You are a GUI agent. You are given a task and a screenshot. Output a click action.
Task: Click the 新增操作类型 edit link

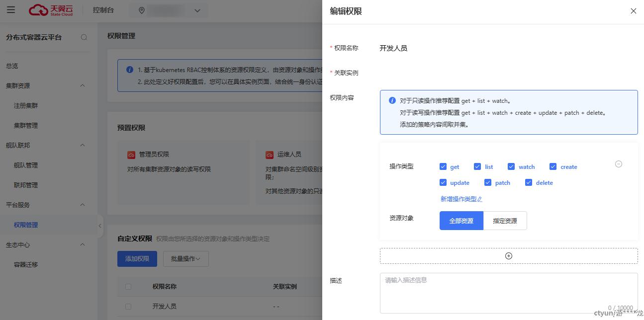click(461, 199)
